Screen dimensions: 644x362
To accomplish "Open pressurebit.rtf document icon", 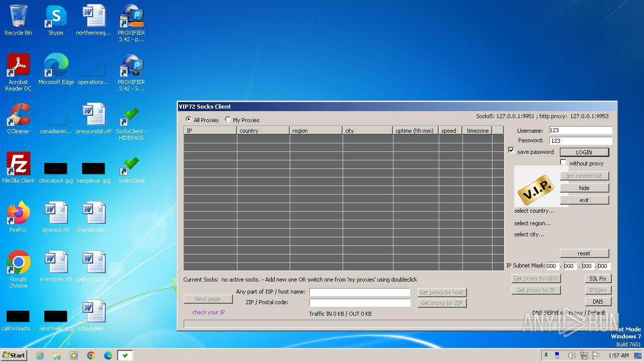I will click(x=94, y=119).
